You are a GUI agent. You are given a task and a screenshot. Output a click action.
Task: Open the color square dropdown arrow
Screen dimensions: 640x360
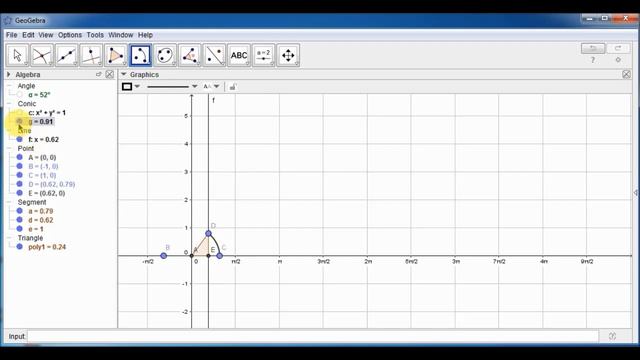tap(137, 87)
